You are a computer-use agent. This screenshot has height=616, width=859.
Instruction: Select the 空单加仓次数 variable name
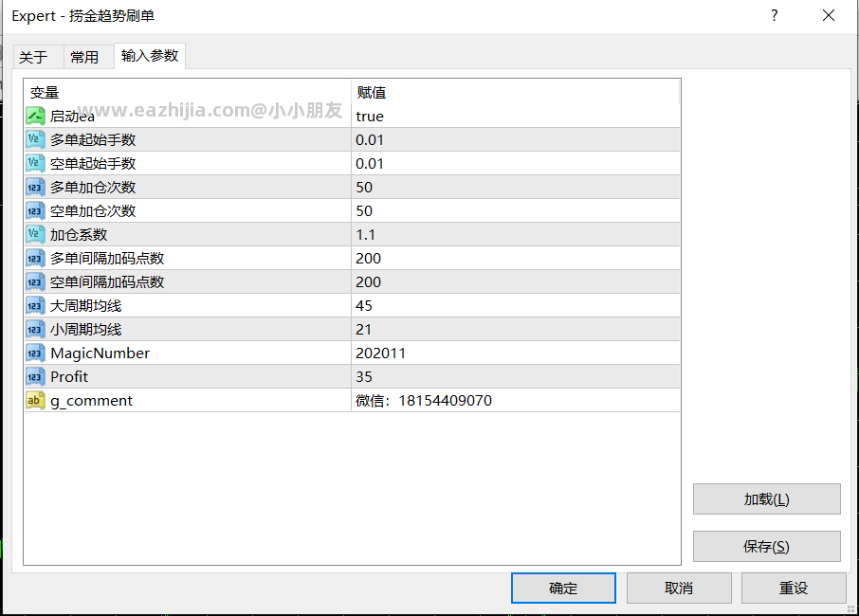pyautogui.click(x=93, y=210)
